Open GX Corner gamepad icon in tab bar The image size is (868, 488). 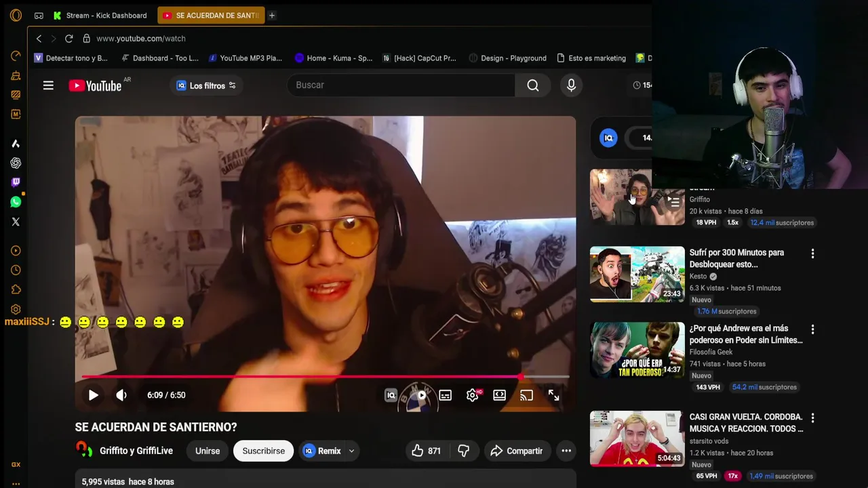(39, 16)
